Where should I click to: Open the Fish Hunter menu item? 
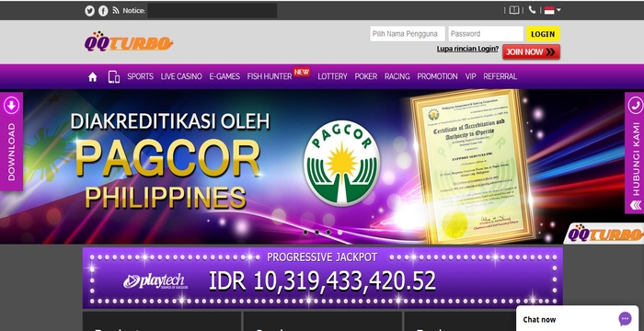click(270, 76)
